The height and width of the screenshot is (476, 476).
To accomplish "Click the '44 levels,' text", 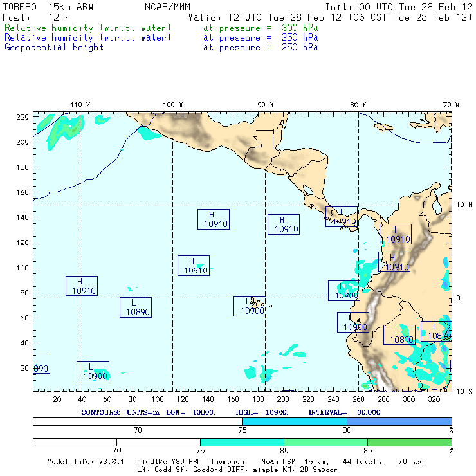I will coord(363,462).
